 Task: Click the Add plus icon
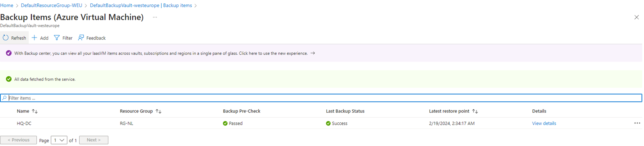point(35,38)
